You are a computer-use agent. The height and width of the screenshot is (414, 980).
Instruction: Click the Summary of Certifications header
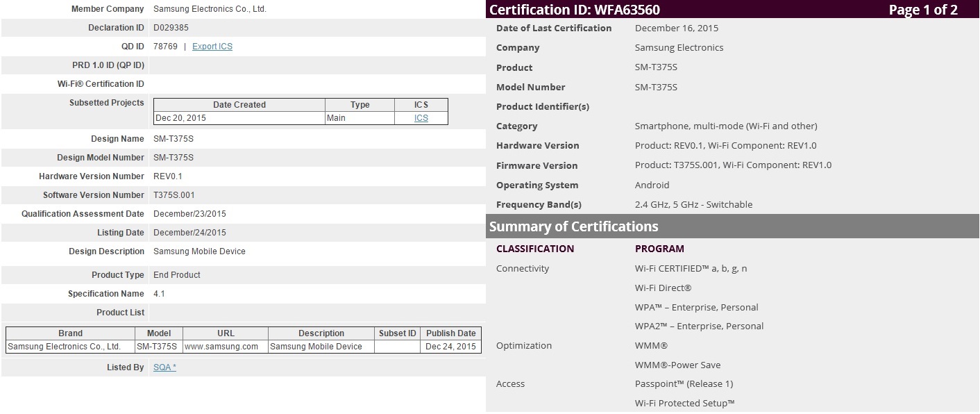pyautogui.click(x=733, y=226)
